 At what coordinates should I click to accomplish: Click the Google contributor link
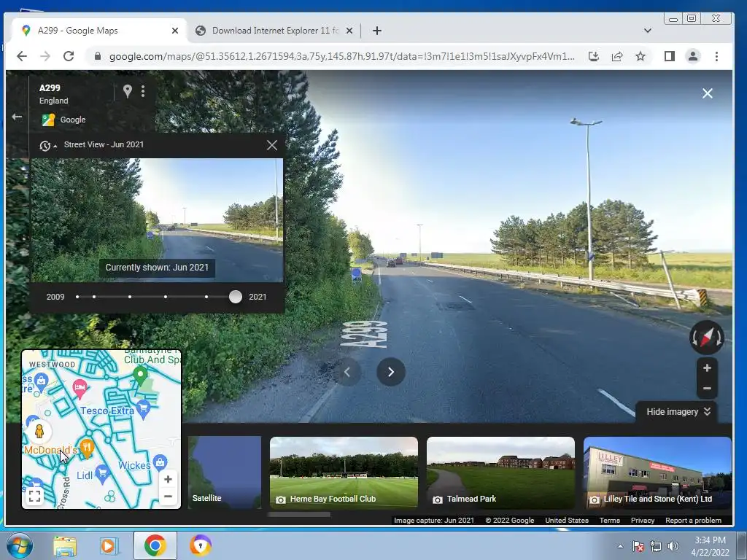(x=73, y=120)
